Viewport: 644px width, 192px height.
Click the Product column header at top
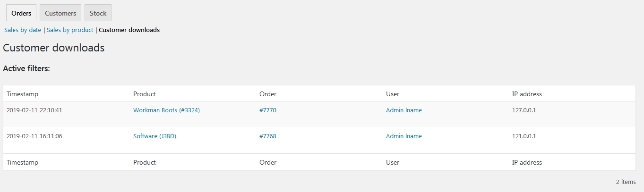point(145,94)
